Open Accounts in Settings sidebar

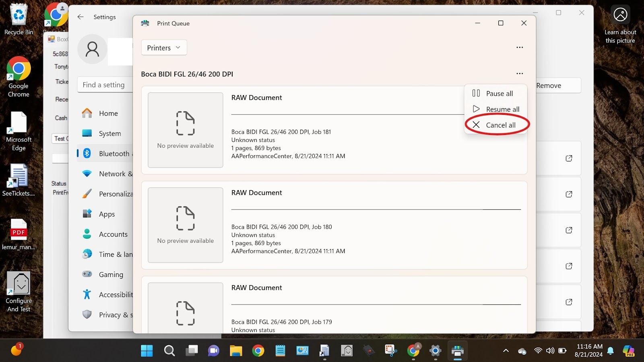(105, 234)
